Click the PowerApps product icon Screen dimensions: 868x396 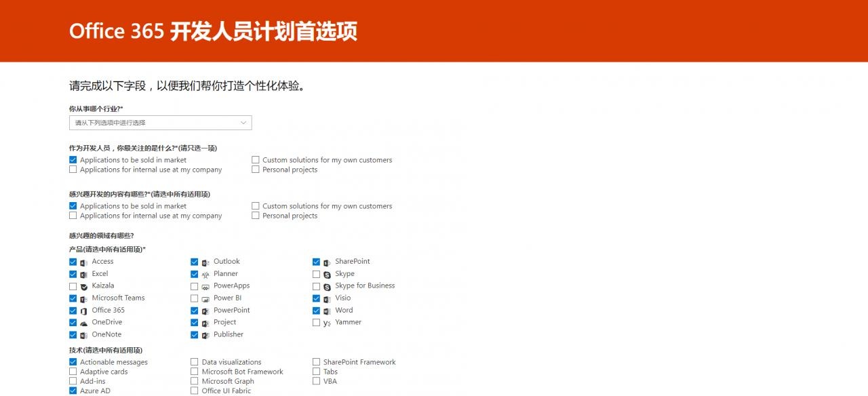pos(205,287)
